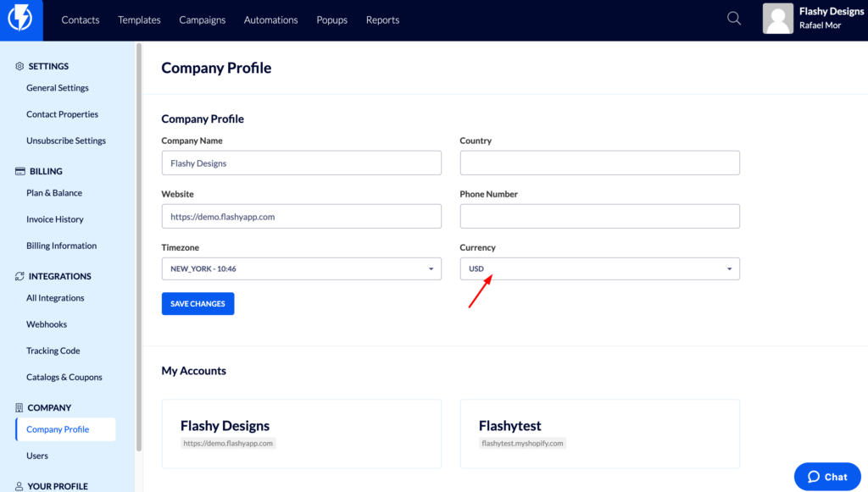Open Catalogs & Coupons
The width and height of the screenshot is (868, 492).
[x=64, y=378]
